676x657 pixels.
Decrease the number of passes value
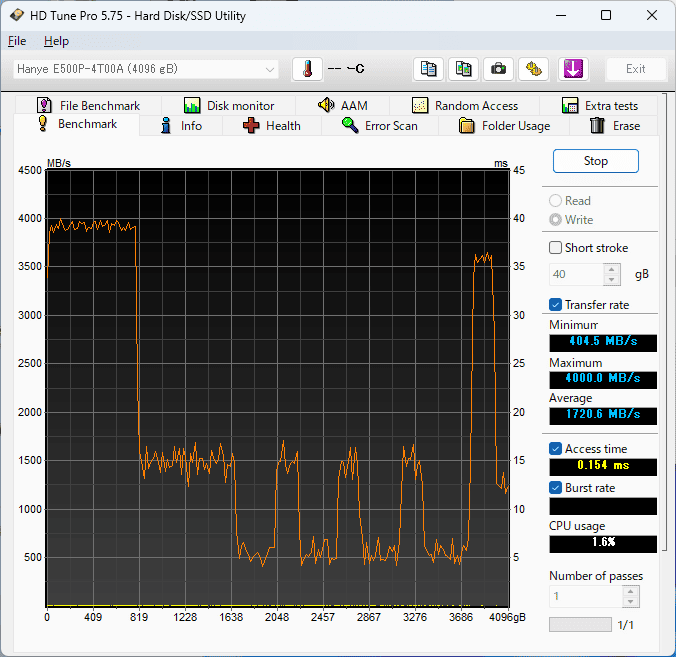coord(630,601)
